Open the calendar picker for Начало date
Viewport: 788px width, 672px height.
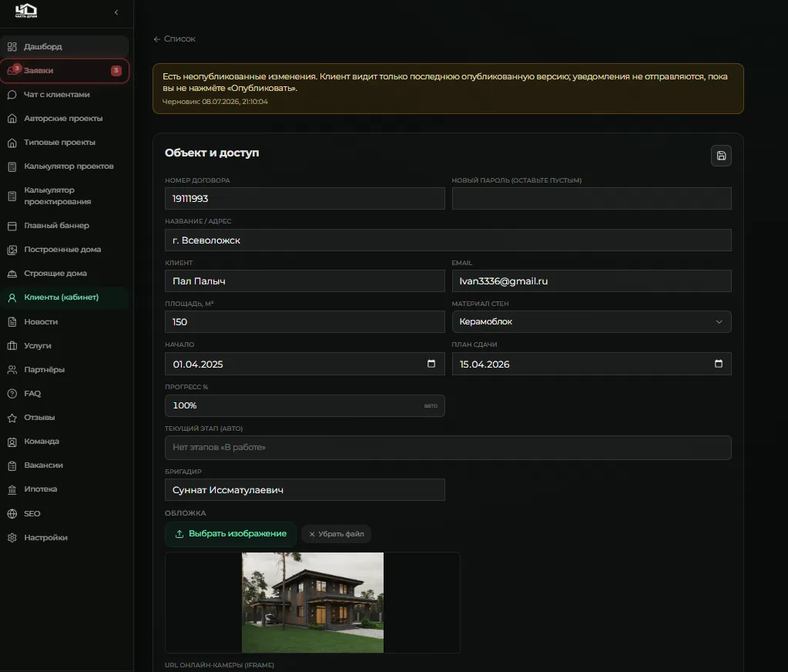click(431, 364)
